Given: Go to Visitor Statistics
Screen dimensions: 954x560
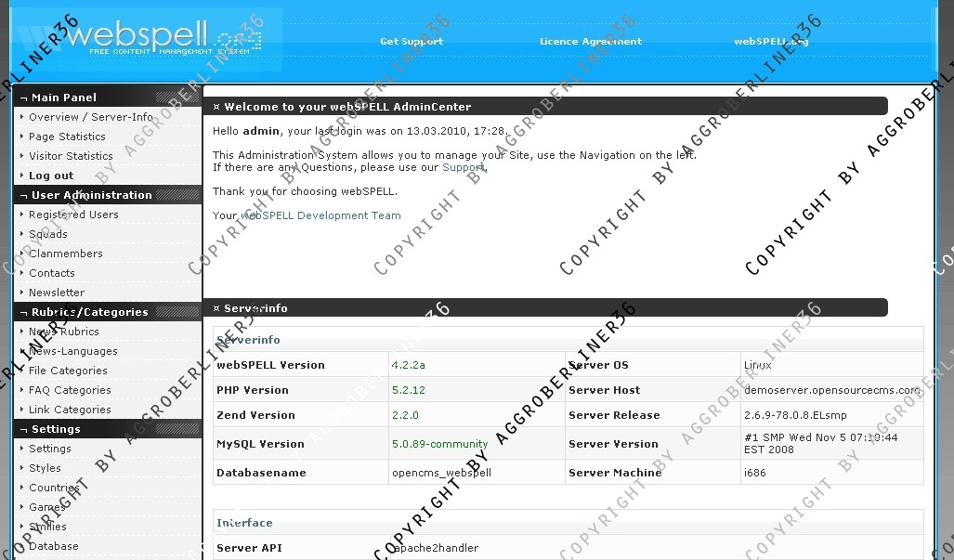Looking at the screenshot, I should click(x=71, y=156).
